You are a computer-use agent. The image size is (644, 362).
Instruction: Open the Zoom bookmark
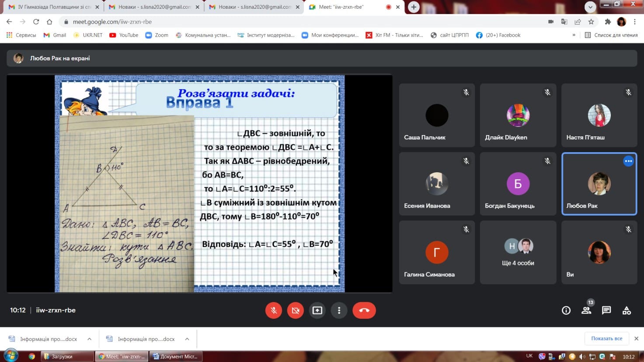click(x=157, y=35)
